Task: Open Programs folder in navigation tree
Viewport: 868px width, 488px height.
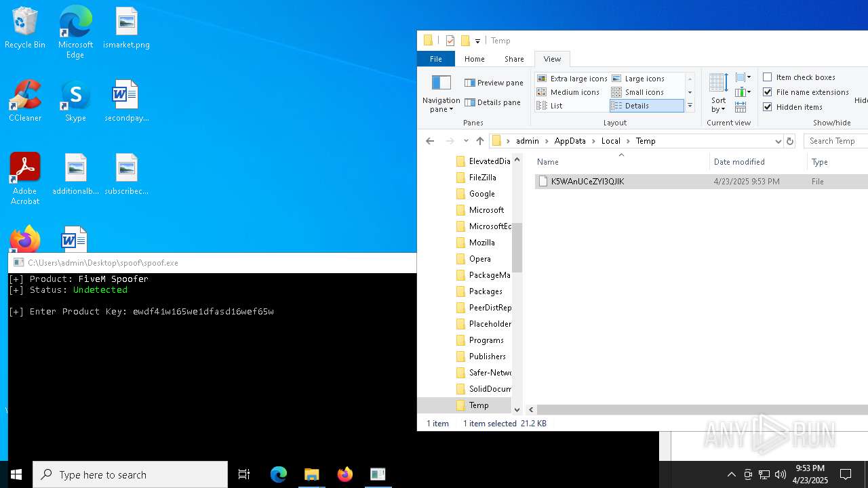Action: coord(486,340)
